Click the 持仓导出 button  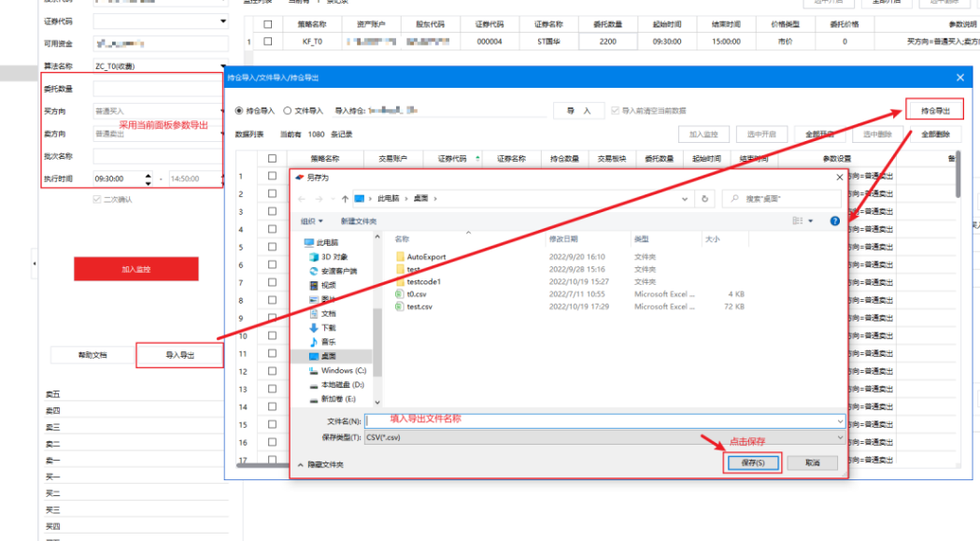(935, 110)
